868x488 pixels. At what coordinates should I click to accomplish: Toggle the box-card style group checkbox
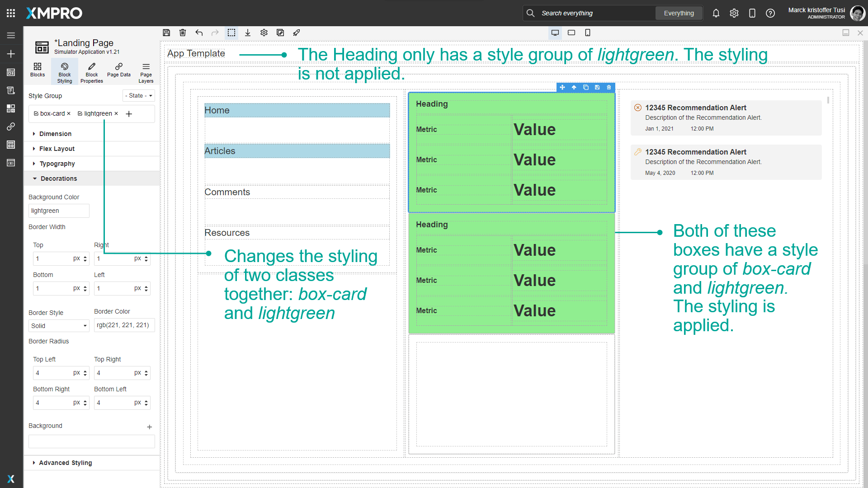36,113
